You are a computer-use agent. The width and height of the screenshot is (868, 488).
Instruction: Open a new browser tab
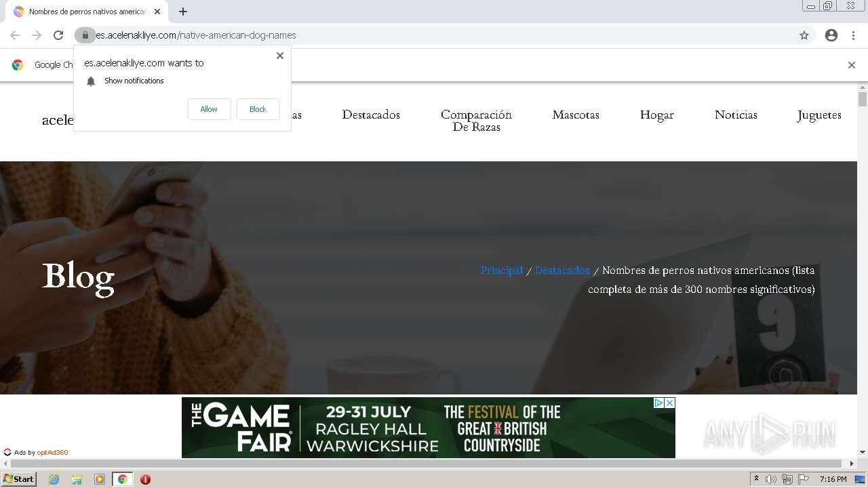point(183,12)
